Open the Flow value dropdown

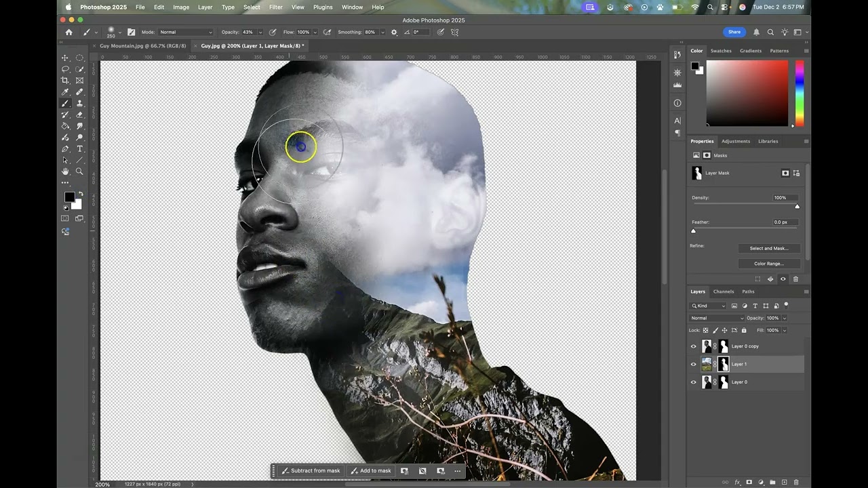coord(314,32)
